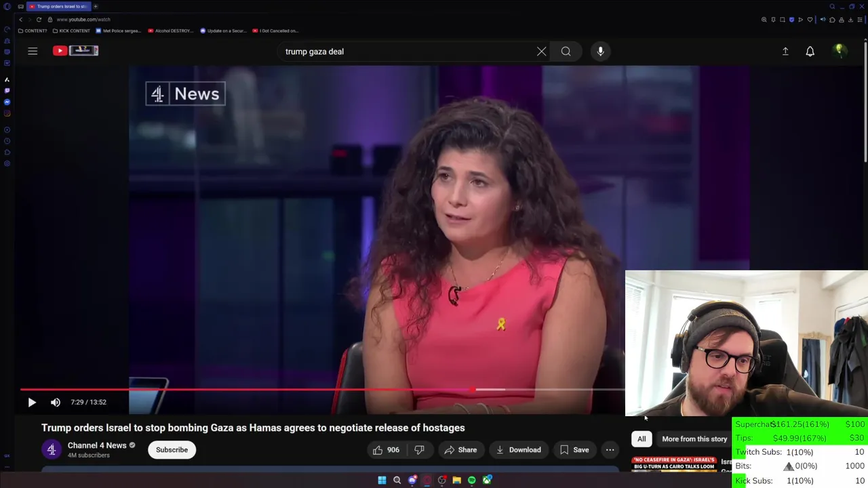Screen dimensions: 868x488
Task: Select More from this story chip
Action: point(694,439)
